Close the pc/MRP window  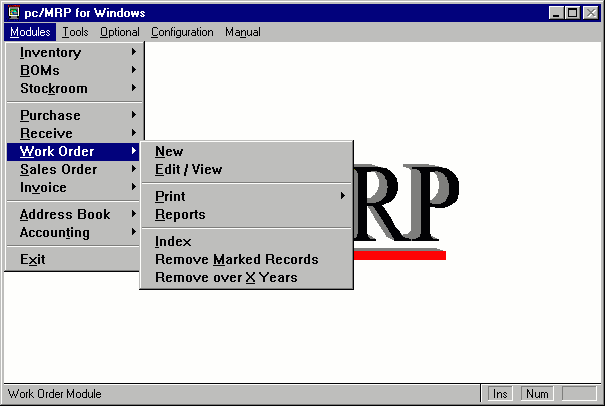pos(591,13)
